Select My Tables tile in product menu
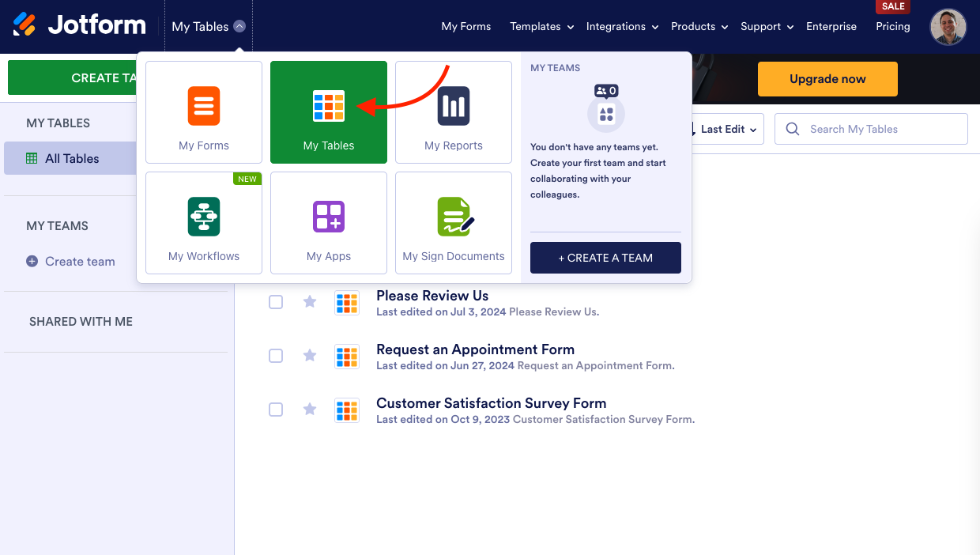Viewport: 980px width, 555px height. 329,112
